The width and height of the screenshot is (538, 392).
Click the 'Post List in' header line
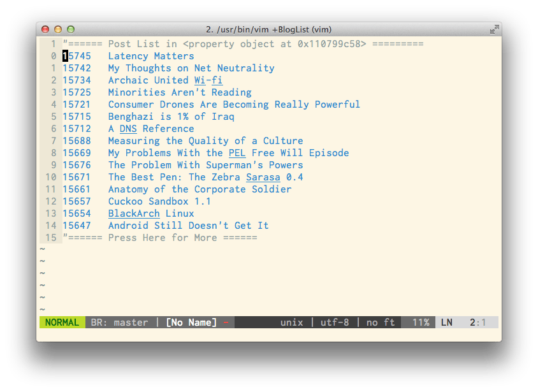point(243,44)
